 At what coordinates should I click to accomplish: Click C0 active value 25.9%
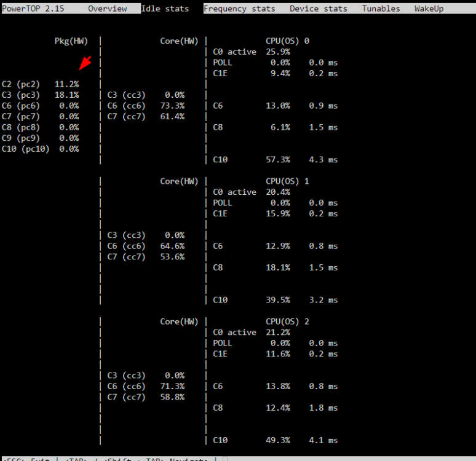(278, 52)
